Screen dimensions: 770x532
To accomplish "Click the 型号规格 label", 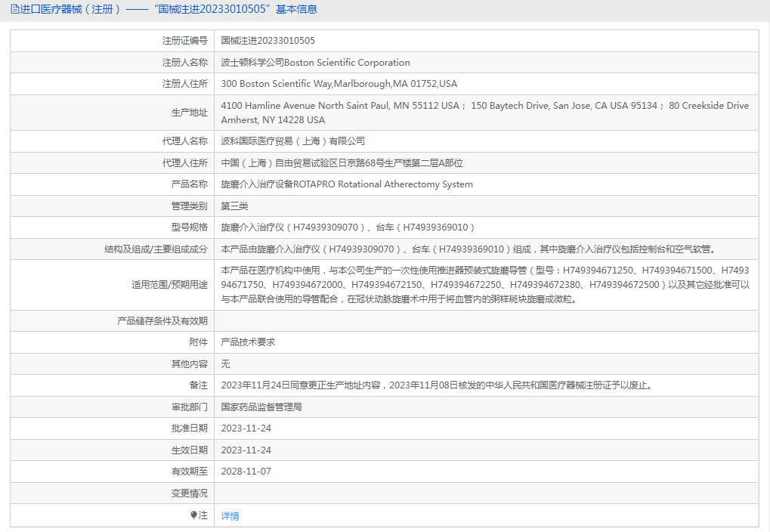I will 190,227.
